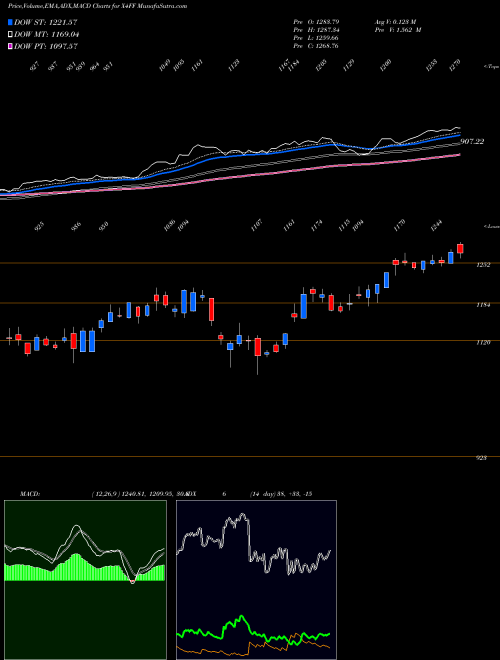Click the top-row label 1253
Image resolution: width=500 pixels, height=660 pixels.
coord(432,65)
